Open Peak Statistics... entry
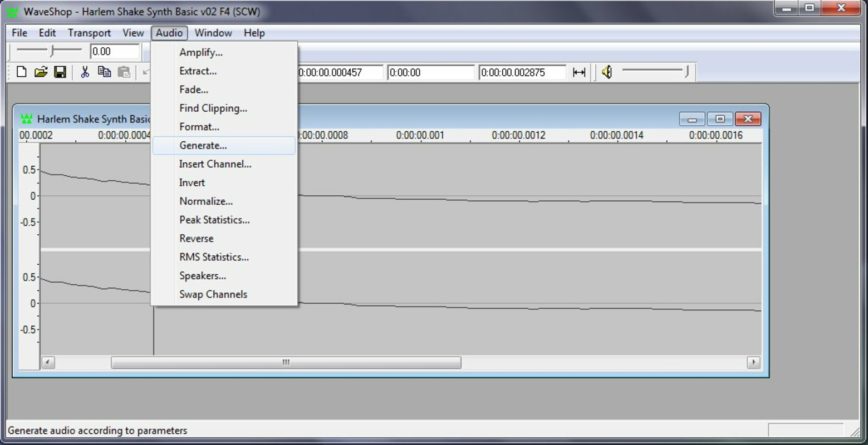This screenshot has height=445, width=868. point(224,220)
